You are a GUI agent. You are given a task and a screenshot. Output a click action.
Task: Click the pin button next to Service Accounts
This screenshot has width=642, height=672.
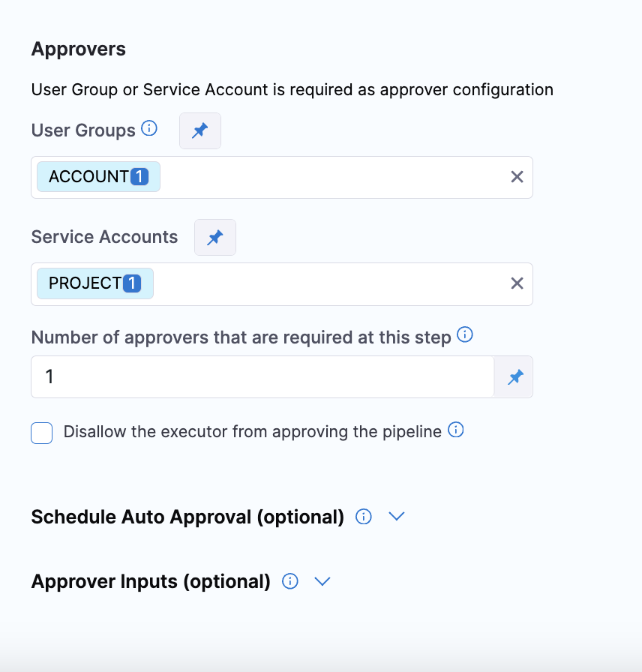tap(215, 237)
